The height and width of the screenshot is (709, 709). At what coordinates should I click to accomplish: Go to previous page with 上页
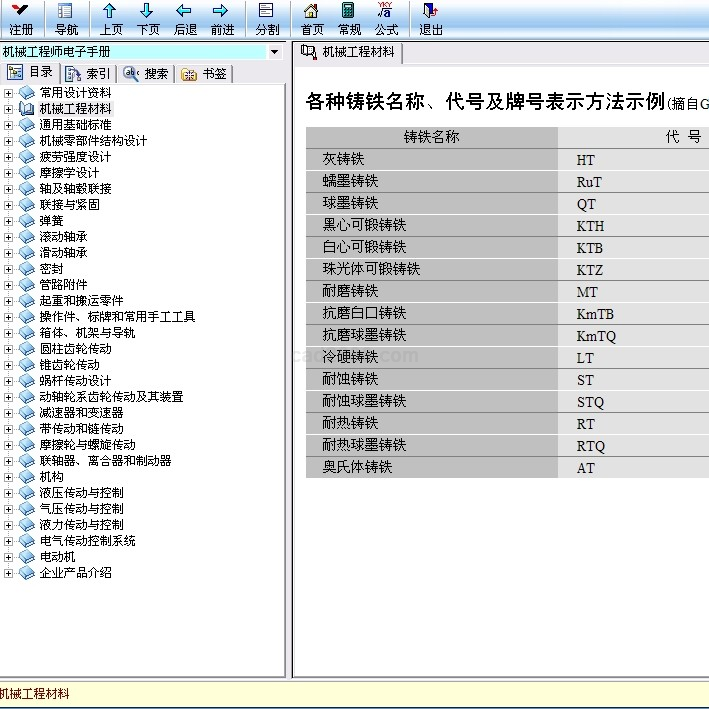[x=111, y=18]
